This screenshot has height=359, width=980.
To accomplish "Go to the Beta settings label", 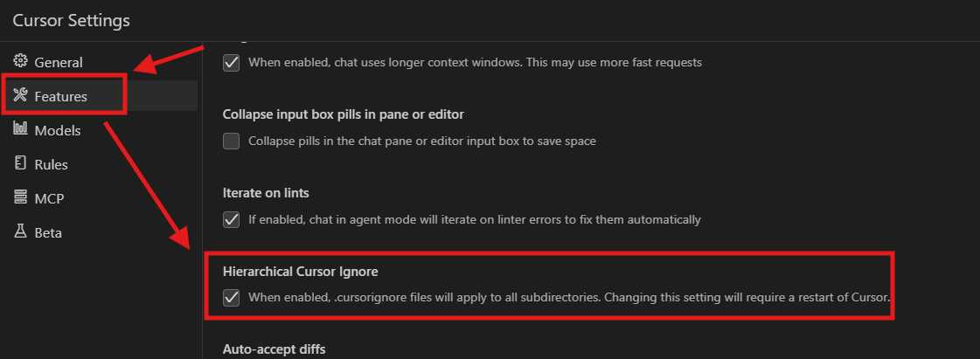I will pos(48,232).
